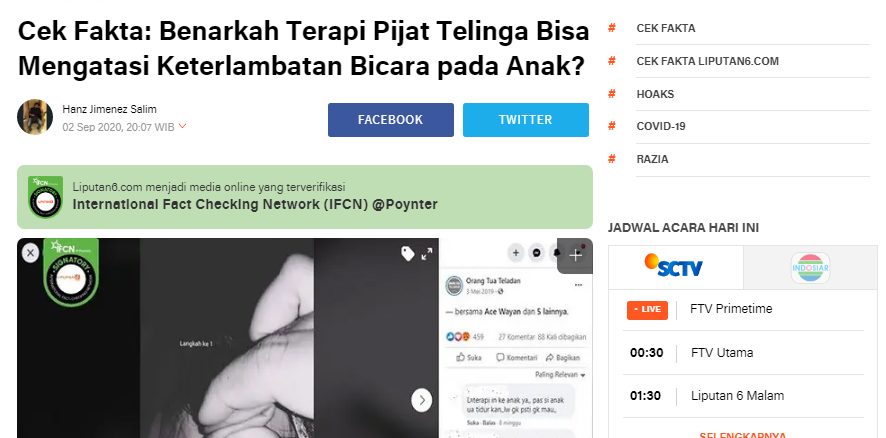Open the HOAKS tag link
Image resolution: width=886 pixels, height=438 pixels.
coord(655,94)
